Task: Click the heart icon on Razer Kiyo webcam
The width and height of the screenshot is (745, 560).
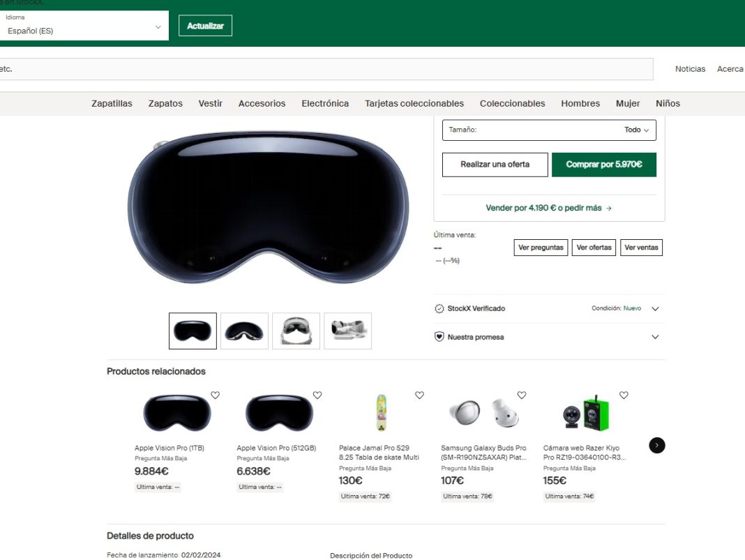Action: (624, 395)
